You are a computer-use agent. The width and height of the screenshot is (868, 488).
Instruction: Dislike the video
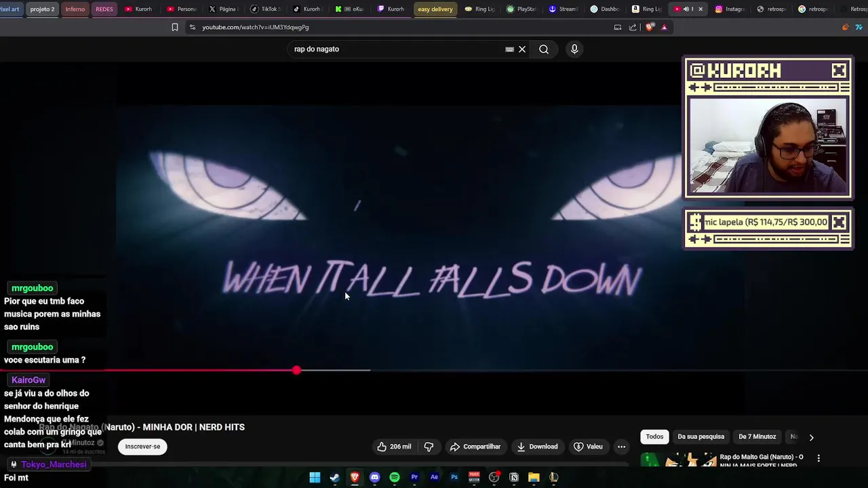pos(429,447)
